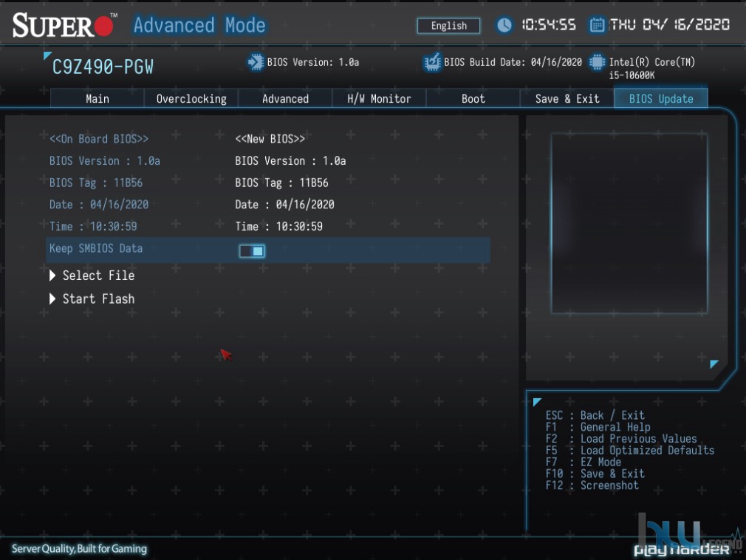Click F12 Screenshot hint

click(592, 485)
